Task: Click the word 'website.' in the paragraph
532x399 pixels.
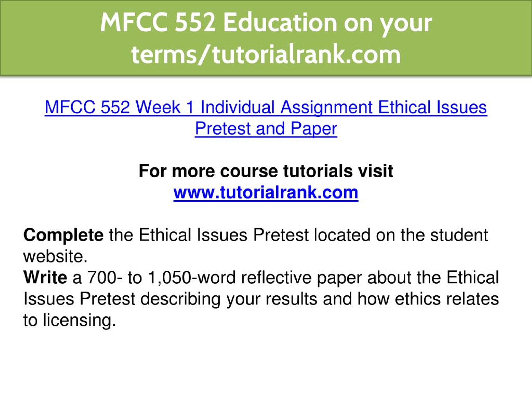Action: pyautogui.click(x=55, y=256)
